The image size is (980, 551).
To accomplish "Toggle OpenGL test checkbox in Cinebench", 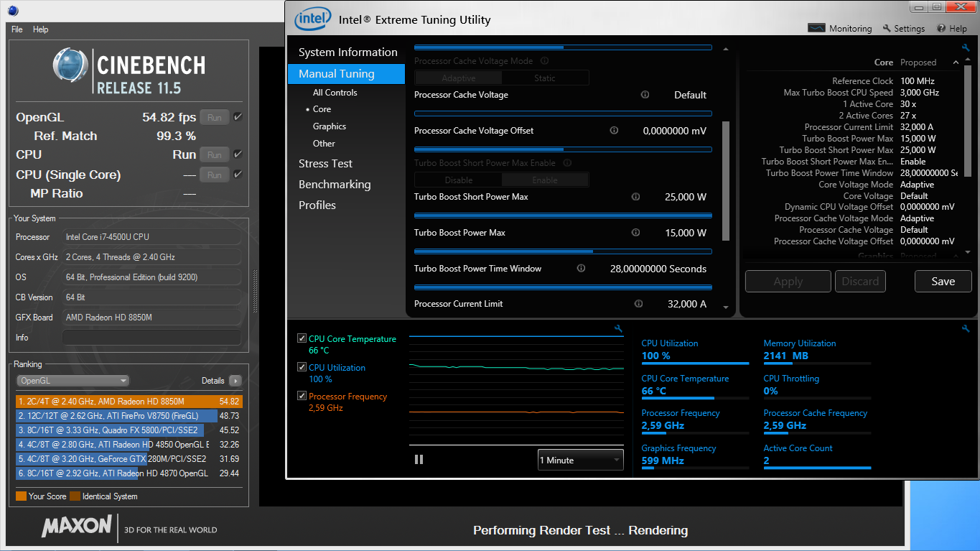I will click(x=238, y=117).
